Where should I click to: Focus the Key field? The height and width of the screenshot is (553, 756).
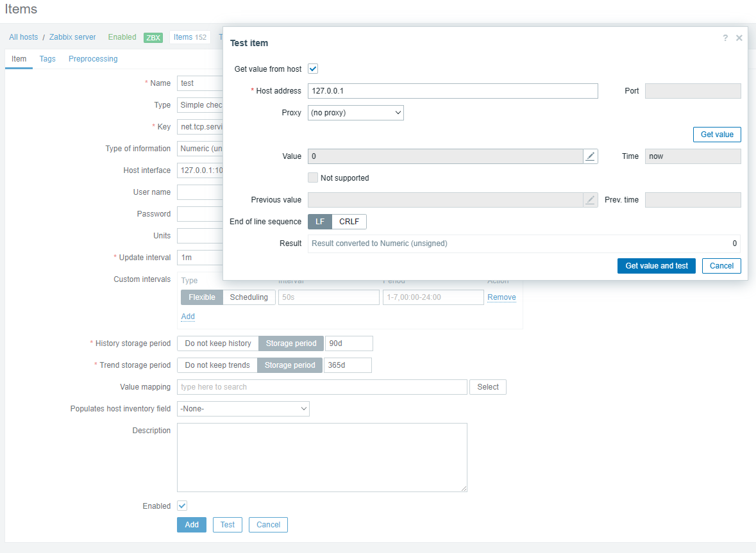click(x=200, y=127)
